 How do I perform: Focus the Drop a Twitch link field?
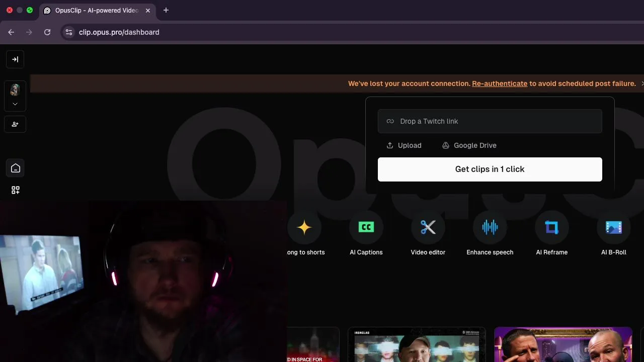click(490, 121)
